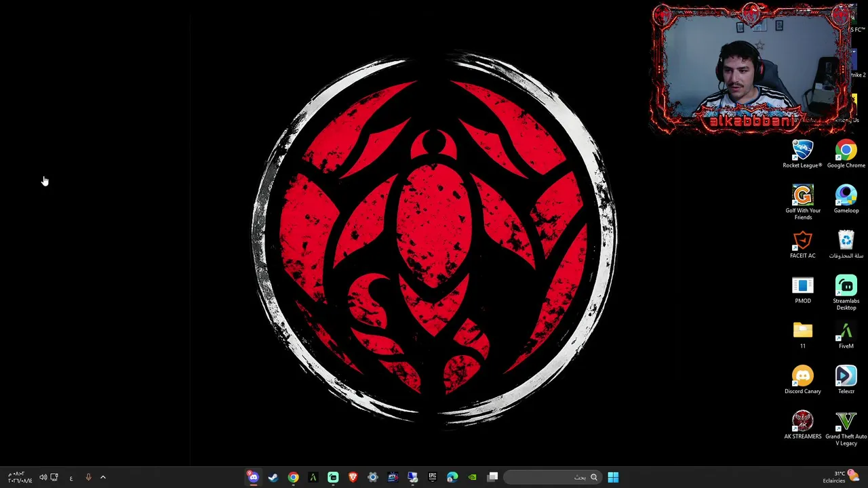Viewport: 868px width, 488px height.
Task: Open Microsoft Edge from the taskbar
Action: click(452, 477)
